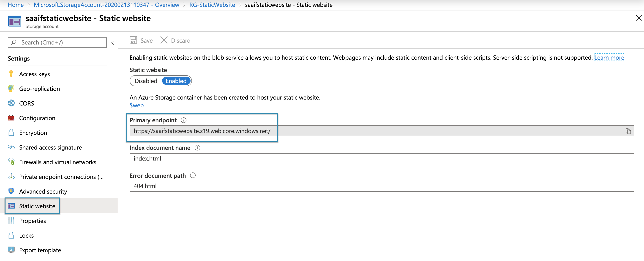Screen dimensions: 644x261
Task: Click the Discard X icon
Action: click(164, 40)
